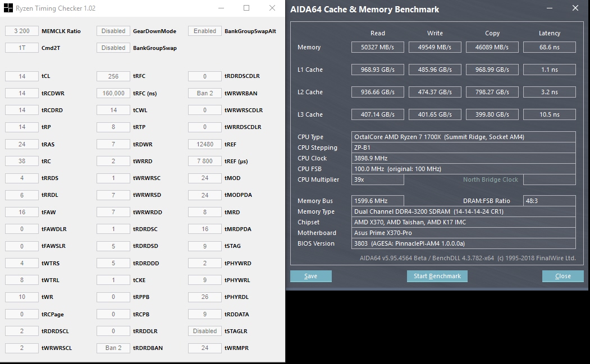Image resolution: width=590 pixels, height=364 pixels.
Task: Click the tRAS value 24
Action: 22,144
